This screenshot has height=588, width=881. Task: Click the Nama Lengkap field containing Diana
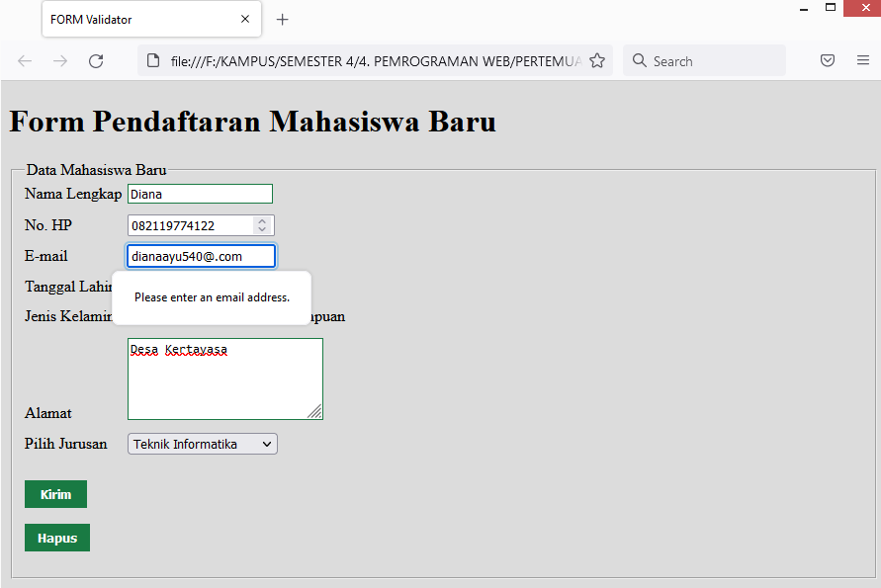pos(198,193)
